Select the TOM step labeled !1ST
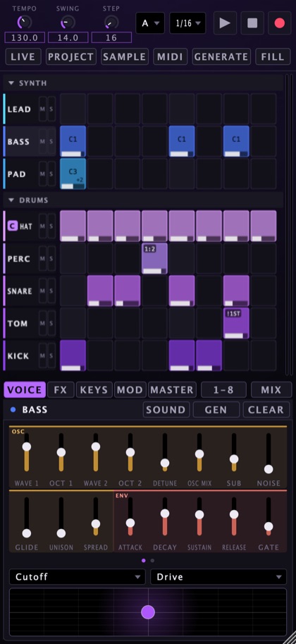The image size is (296, 644). (x=236, y=323)
